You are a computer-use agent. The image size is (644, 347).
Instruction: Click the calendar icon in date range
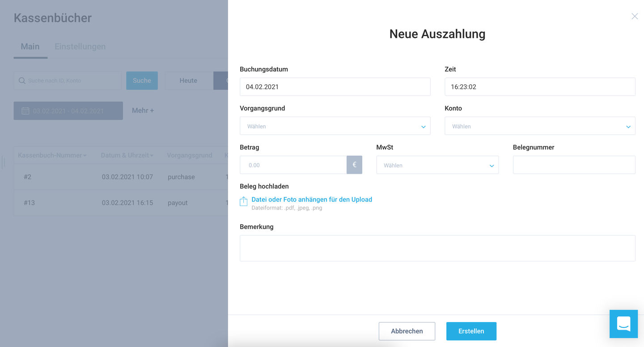(25, 111)
